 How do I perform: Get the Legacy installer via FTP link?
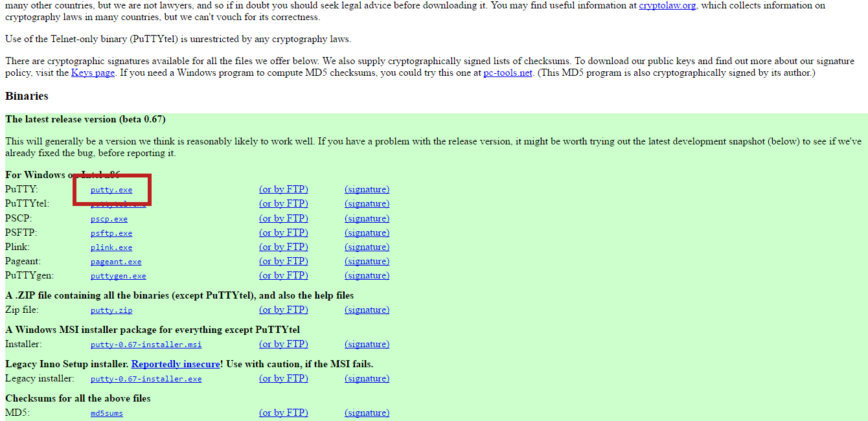pos(284,378)
